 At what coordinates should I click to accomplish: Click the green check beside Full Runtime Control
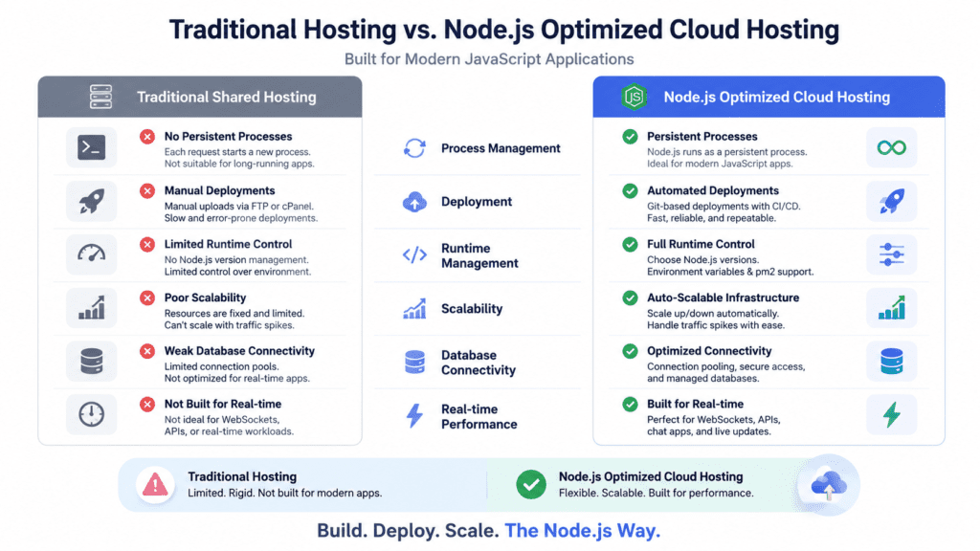[x=630, y=244]
